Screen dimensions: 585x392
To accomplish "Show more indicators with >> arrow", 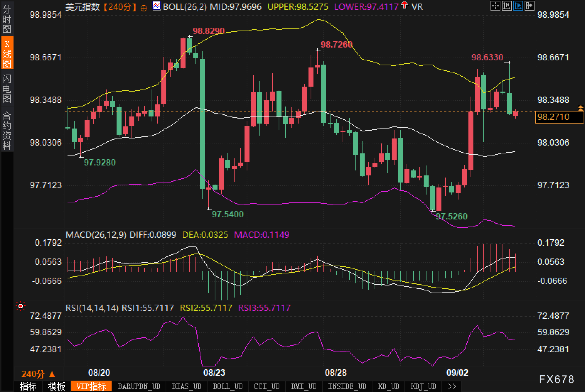I will 452,386.
